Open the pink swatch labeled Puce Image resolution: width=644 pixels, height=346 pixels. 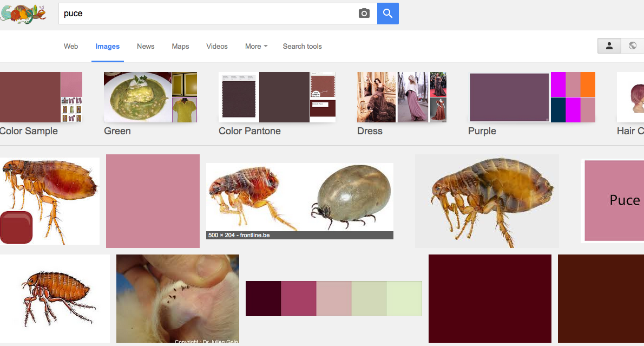(x=614, y=200)
